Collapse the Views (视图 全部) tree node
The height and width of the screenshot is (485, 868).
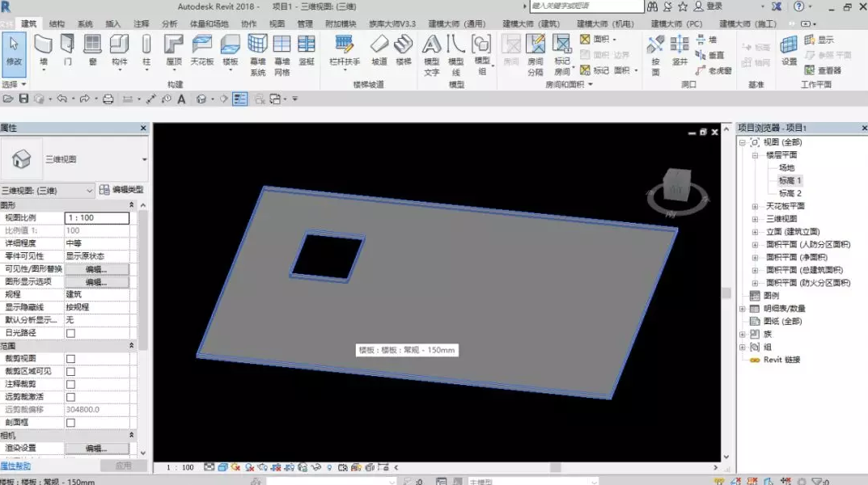(x=743, y=142)
